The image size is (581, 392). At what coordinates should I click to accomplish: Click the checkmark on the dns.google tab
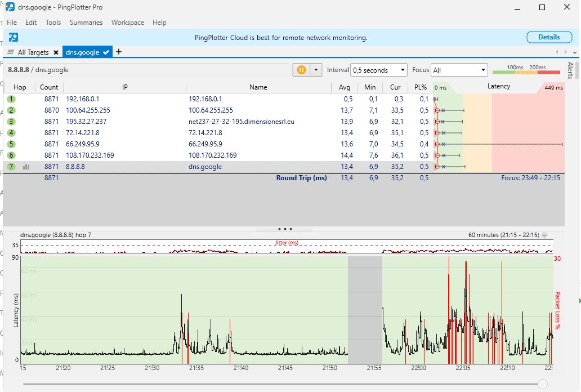[x=106, y=52]
